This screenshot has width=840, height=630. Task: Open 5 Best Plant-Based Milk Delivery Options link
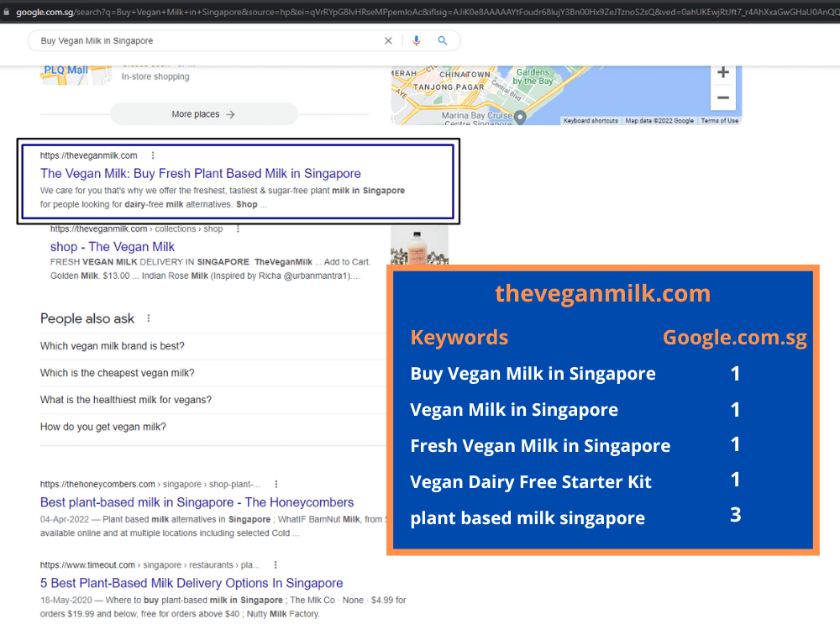[x=192, y=583]
